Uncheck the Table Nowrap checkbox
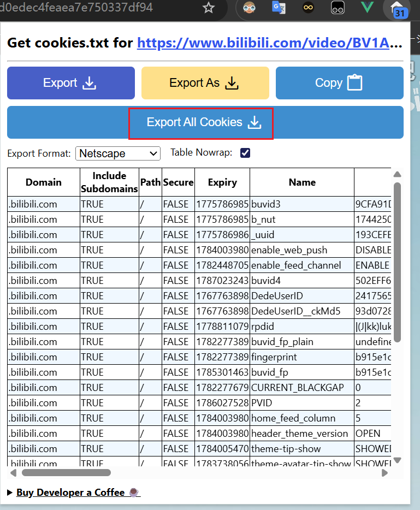This screenshot has width=420, height=510. click(x=245, y=152)
